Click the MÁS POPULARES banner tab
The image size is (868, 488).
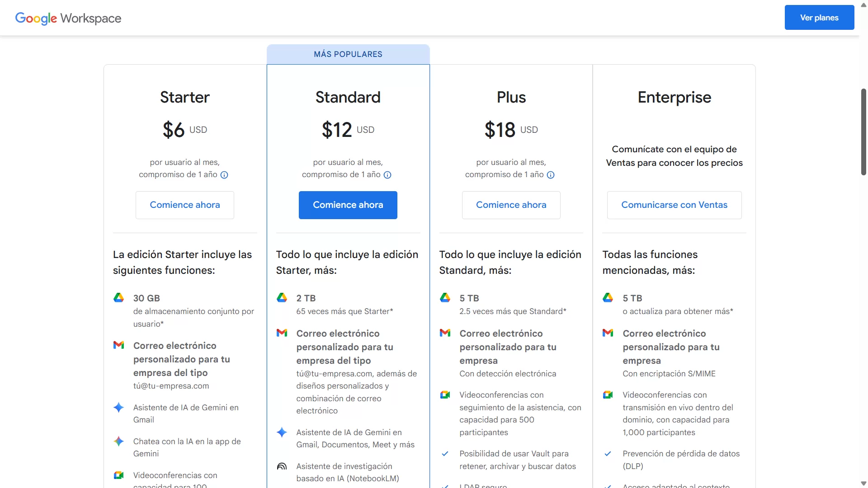[x=348, y=54]
